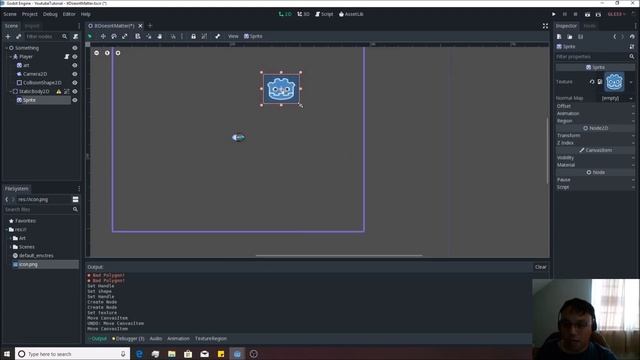The height and width of the screenshot is (360, 640).
Task: Open the Texture dropdown arrow
Action: [631, 82]
